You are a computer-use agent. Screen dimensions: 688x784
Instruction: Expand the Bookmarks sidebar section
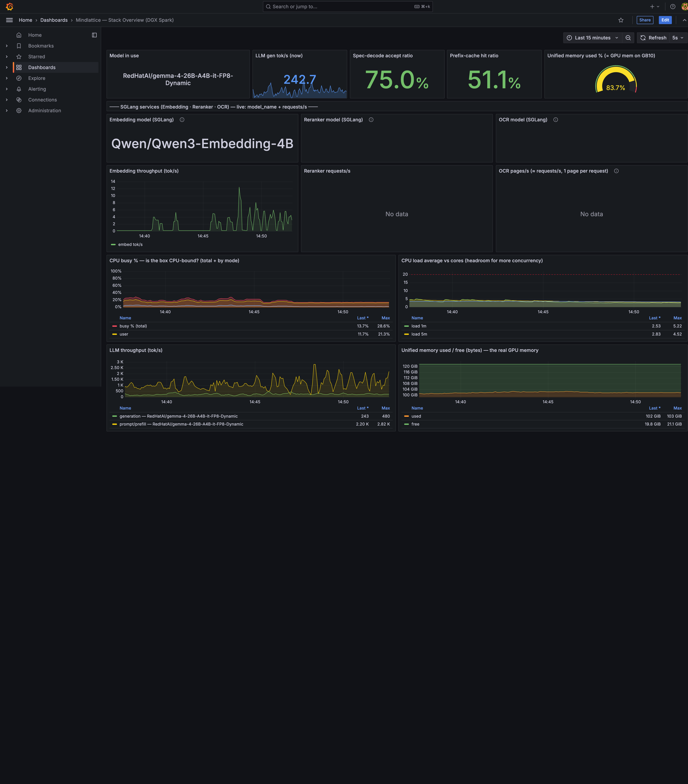click(x=7, y=46)
